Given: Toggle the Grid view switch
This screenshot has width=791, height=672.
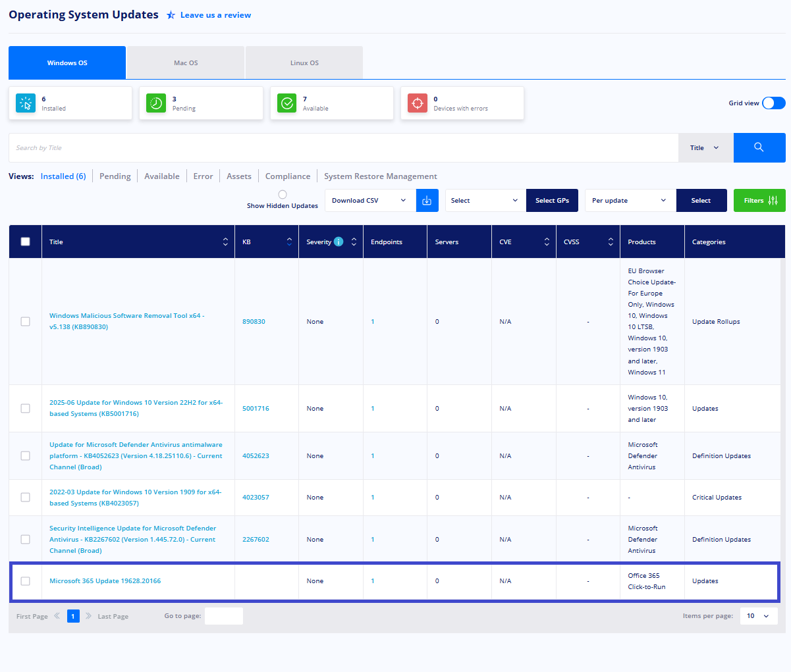Looking at the screenshot, I should (774, 103).
